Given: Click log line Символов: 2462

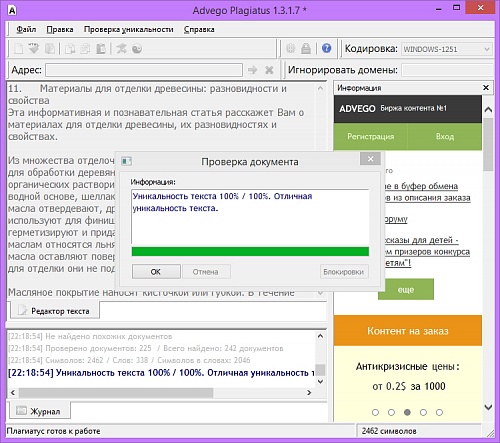Looking at the screenshot, I should point(129,360).
